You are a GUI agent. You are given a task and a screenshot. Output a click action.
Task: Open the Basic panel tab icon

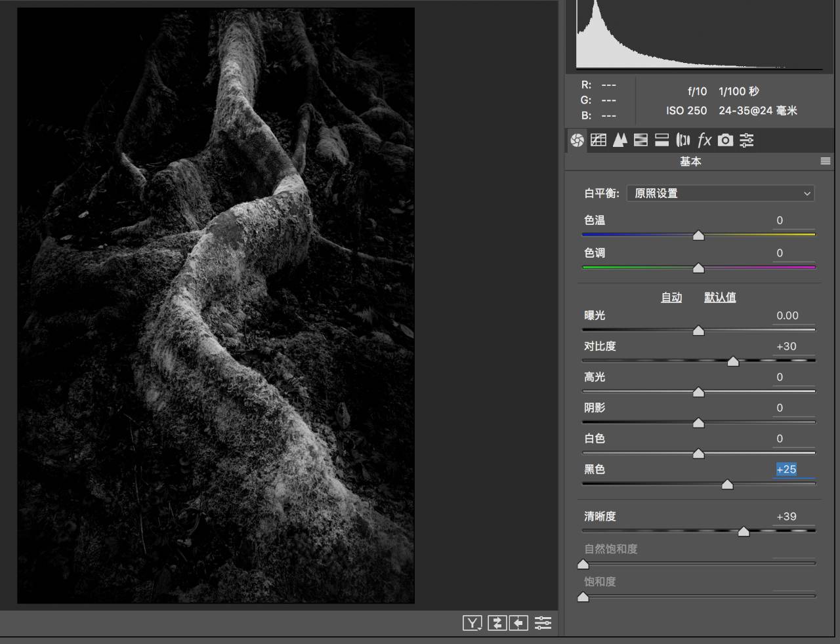[x=577, y=140]
